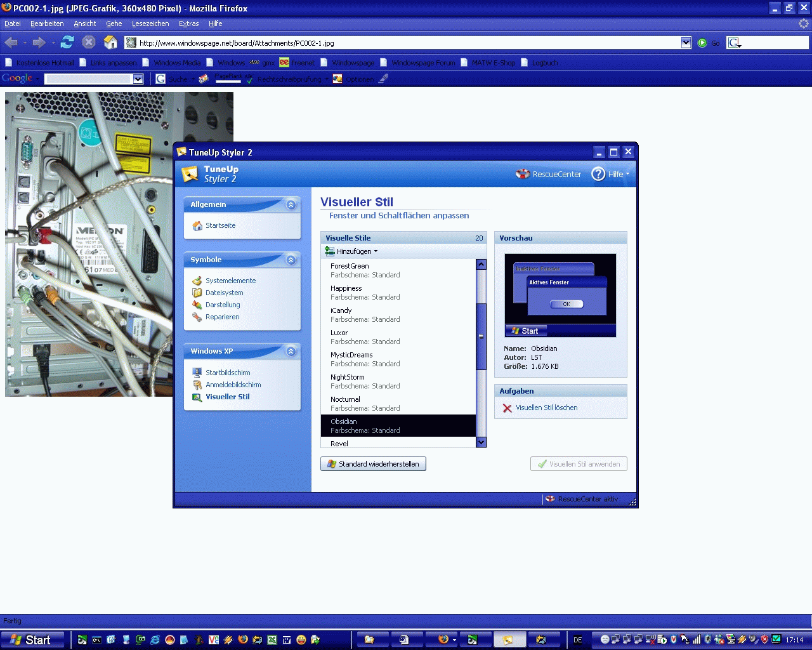Click the Startbildschirm icon
Image resolution: width=812 pixels, height=650 pixels.
click(x=197, y=373)
